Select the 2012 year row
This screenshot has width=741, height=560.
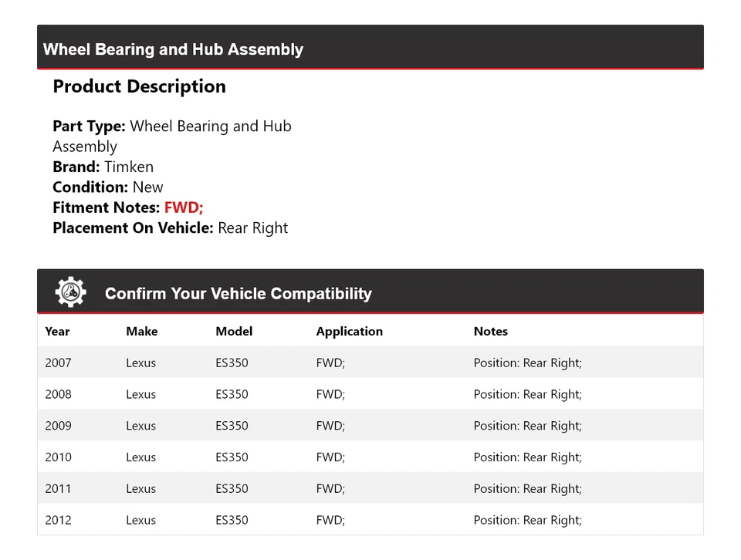tap(58, 521)
